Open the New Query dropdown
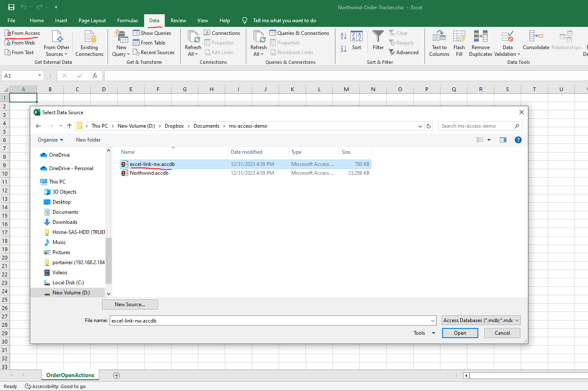Image resolution: width=588 pixels, height=391 pixels. click(x=121, y=43)
